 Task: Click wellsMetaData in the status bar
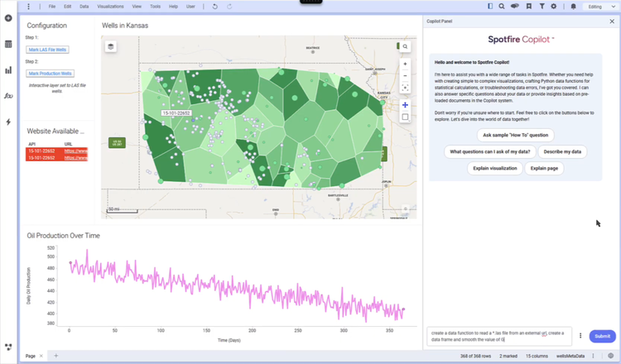click(570, 356)
